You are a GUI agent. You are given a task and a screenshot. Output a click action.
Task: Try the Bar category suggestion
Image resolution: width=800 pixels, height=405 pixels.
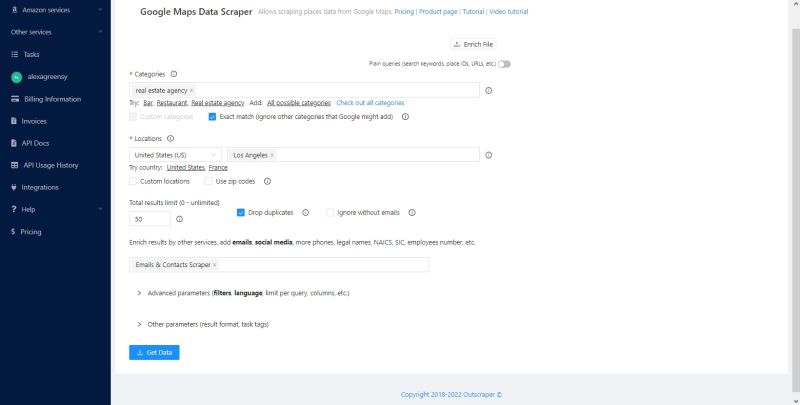(148, 103)
